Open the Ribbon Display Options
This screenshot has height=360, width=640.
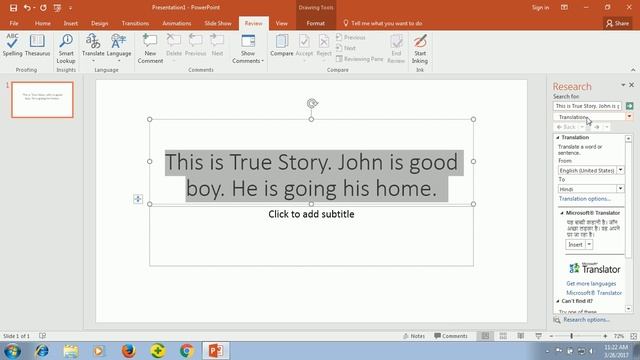coord(564,7)
